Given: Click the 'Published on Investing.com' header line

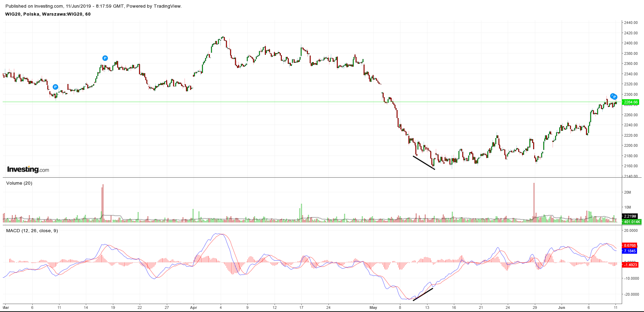Looking at the screenshot, I should 93,6.
